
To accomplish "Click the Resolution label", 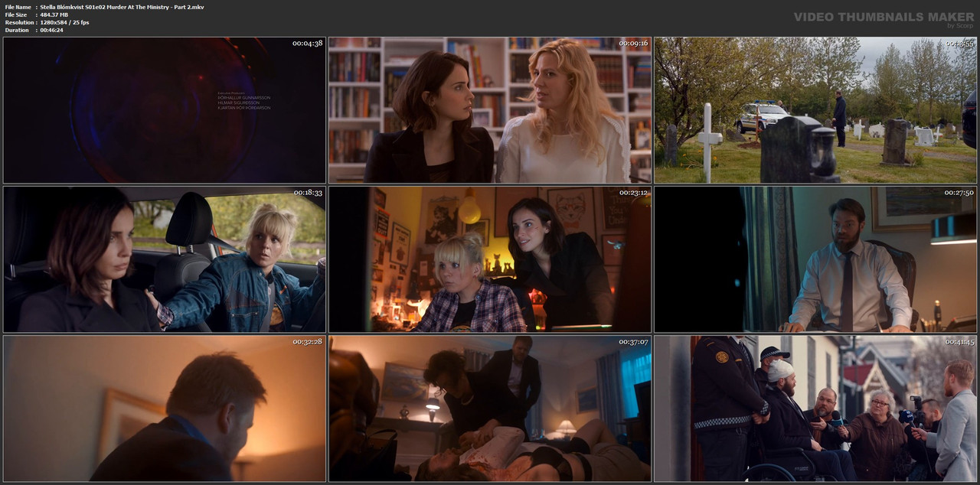I will point(18,22).
